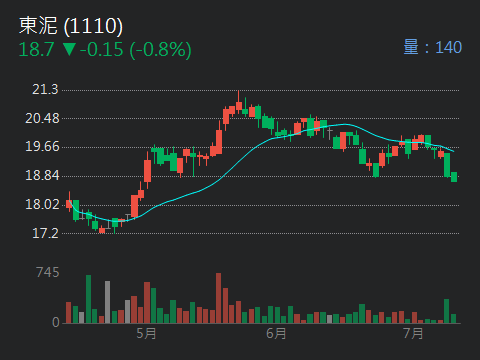Click the volume label 量：140
Viewport: 480px width, 360px height.
pos(433,47)
